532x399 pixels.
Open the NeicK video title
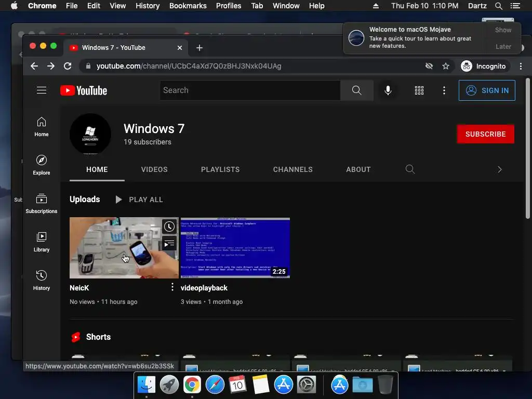[x=79, y=288]
